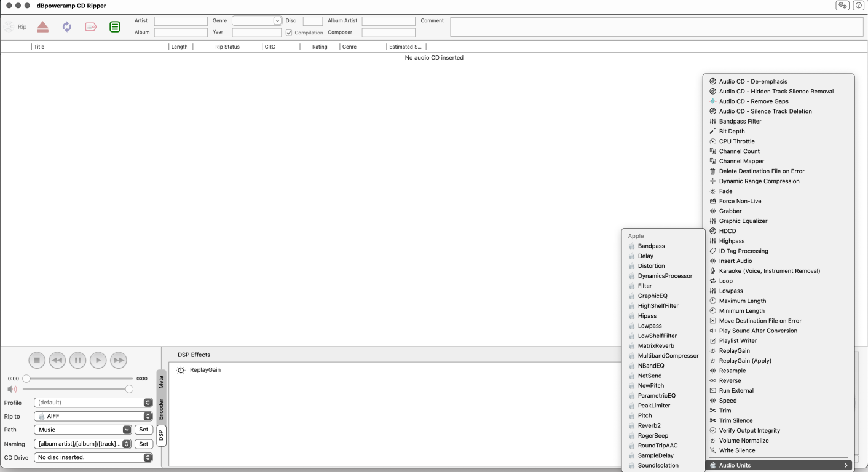Open the CD Drive dropdown
Screen dimensions: 868x472
point(93,457)
